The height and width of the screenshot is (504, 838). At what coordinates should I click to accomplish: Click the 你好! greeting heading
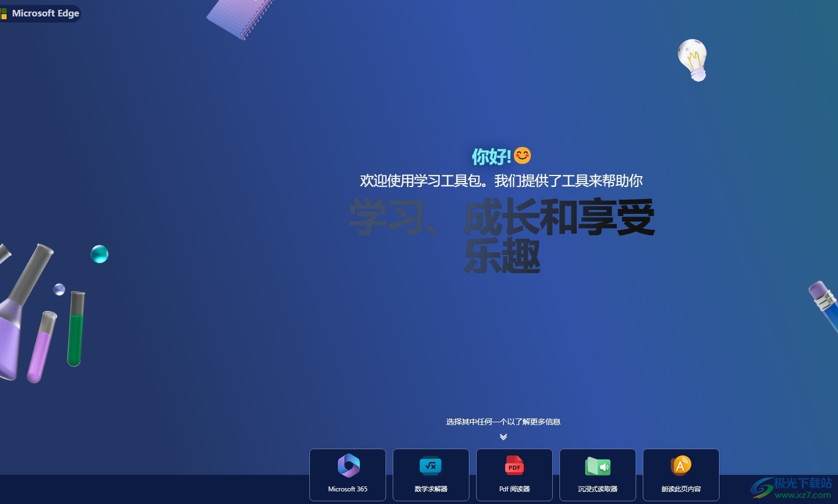point(491,156)
